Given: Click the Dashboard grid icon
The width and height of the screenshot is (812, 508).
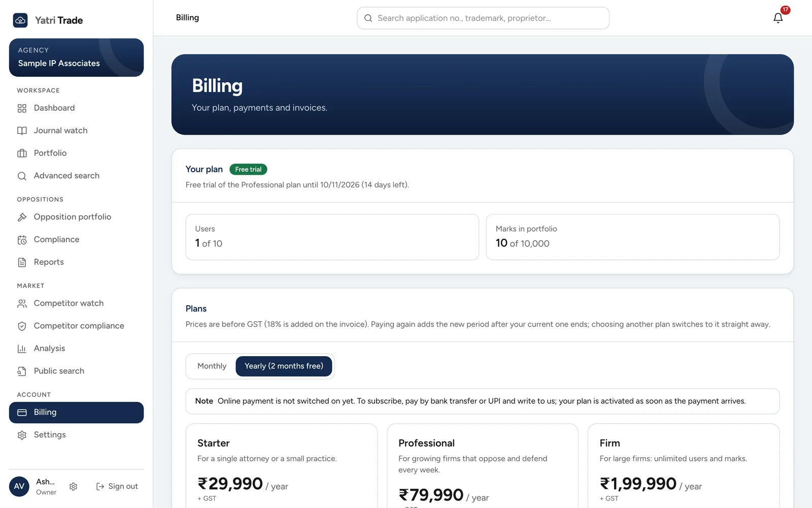Looking at the screenshot, I should click(x=22, y=108).
